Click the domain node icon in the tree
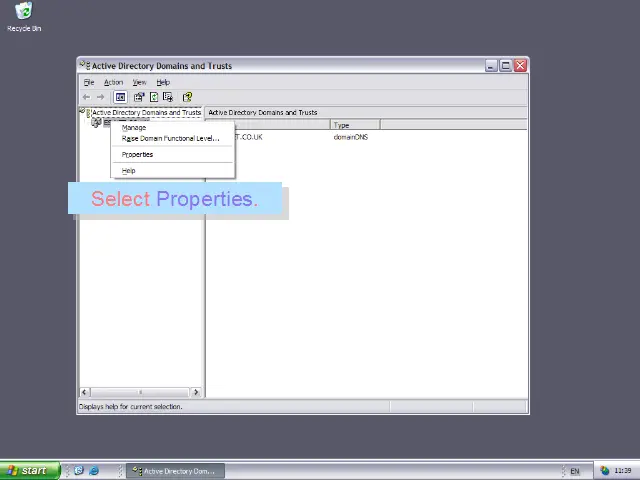Viewport: 640px width, 480px height. pyautogui.click(x=96, y=122)
